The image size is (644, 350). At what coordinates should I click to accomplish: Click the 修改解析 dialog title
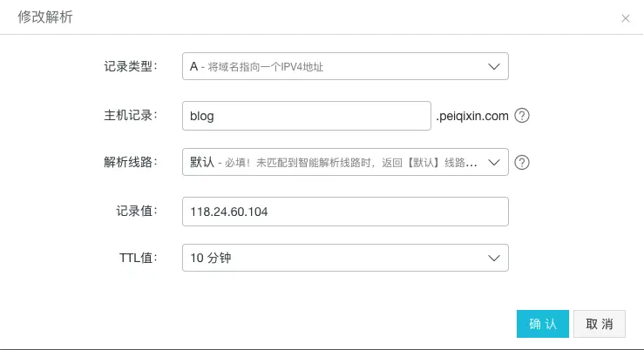(x=45, y=17)
